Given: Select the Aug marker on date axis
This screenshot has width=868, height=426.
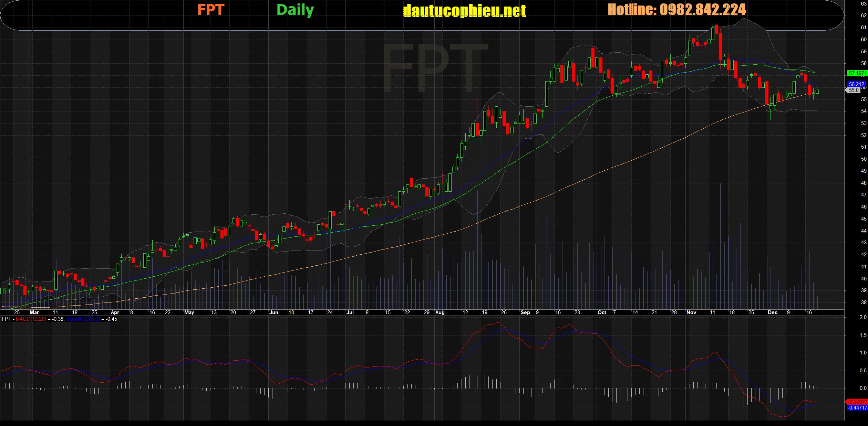Looking at the screenshot, I should (x=440, y=312).
